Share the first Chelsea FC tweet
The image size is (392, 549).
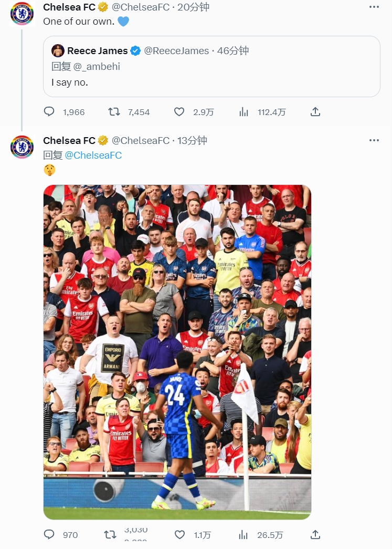315,112
